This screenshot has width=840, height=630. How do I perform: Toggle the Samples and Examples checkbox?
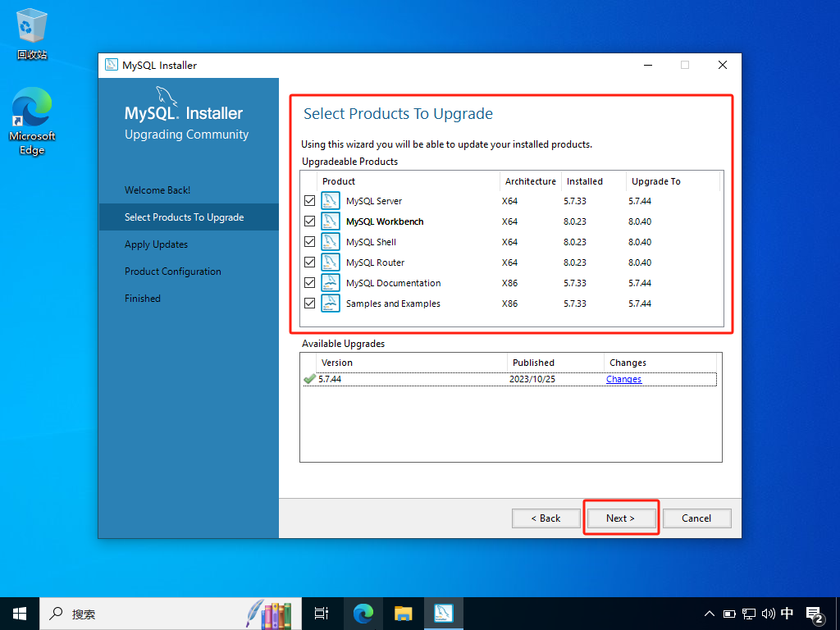pos(309,304)
